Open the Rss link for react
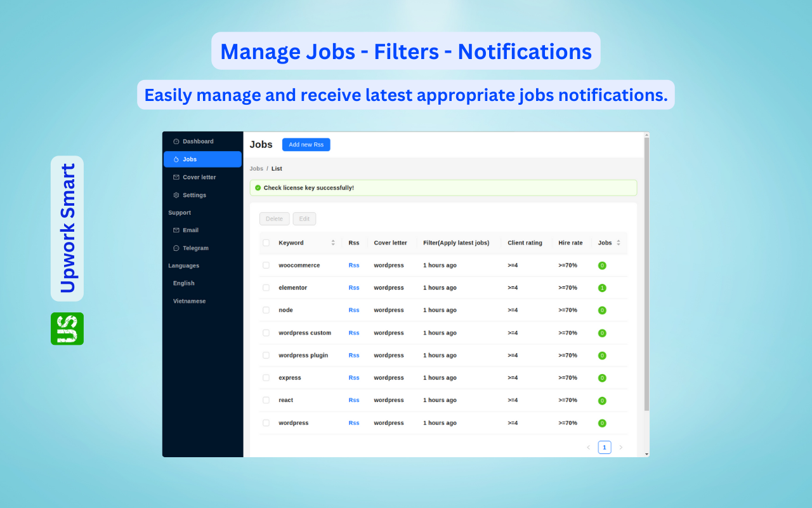812x508 pixels. tap(354, 400)
